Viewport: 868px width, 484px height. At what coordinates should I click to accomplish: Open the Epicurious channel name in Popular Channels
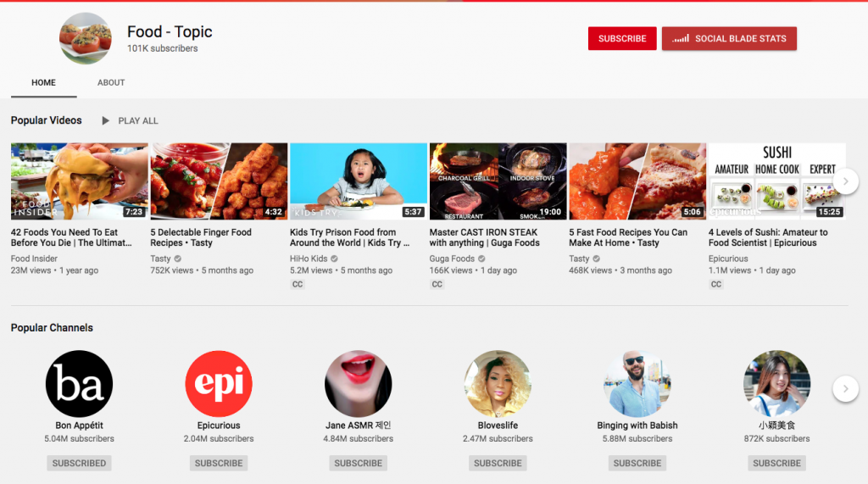click(x=219, y=426)
